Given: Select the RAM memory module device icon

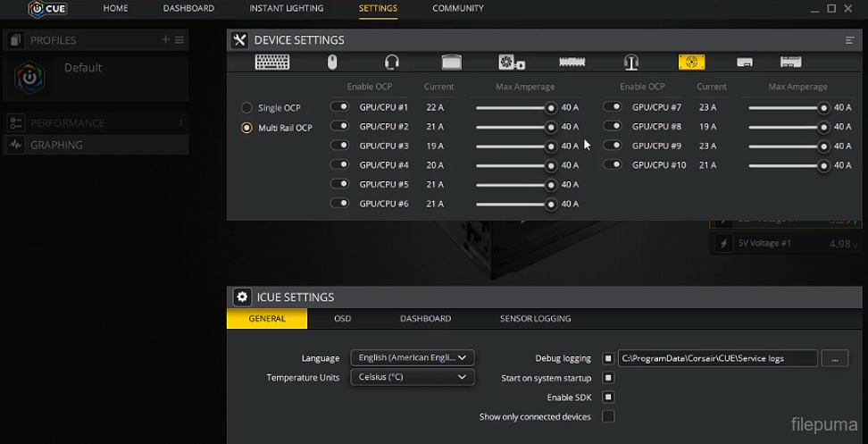Looking at the screenshot, I should point(572,63).
